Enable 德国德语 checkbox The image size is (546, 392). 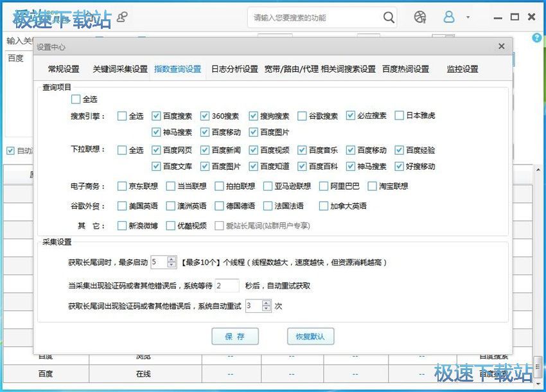pyautogui.click(x=219, y=206)
